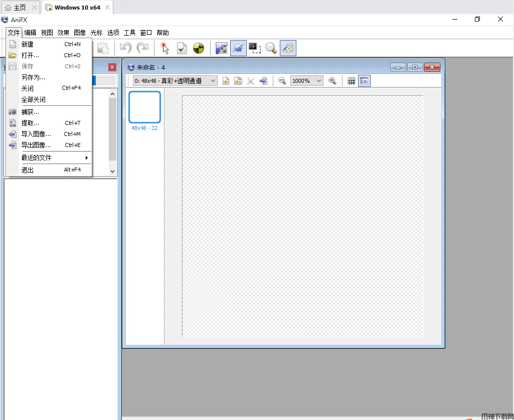
Task: Select 另存为... from the File menu
Action: [33, 77]
